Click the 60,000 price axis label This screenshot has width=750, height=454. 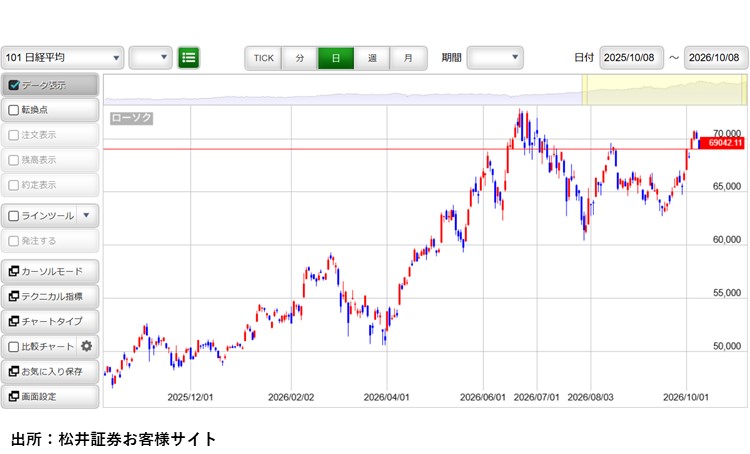coord(727,239)
